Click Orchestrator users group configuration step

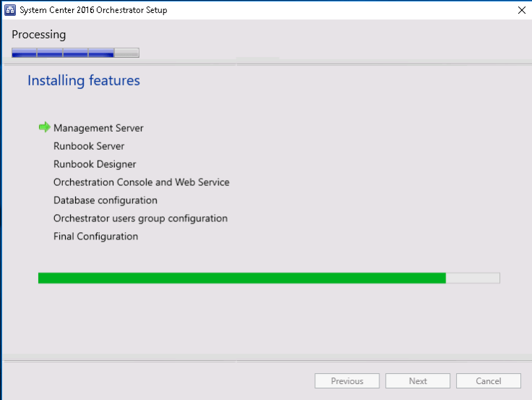140,218
